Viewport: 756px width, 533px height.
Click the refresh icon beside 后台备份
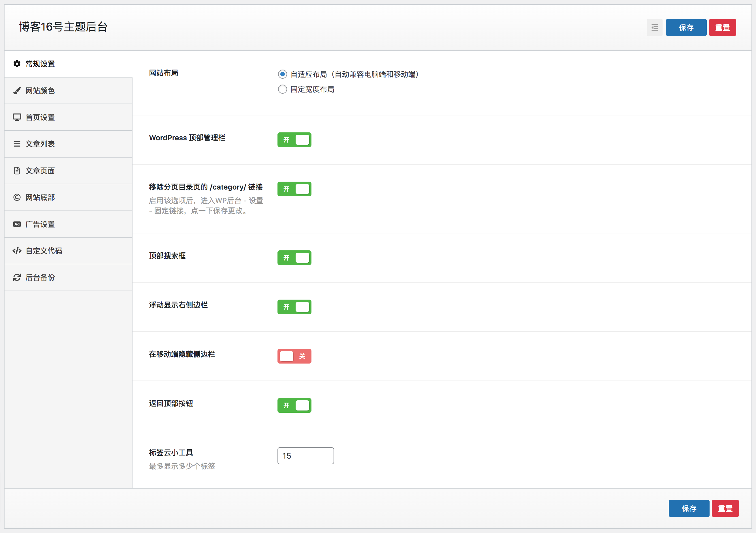17,277
